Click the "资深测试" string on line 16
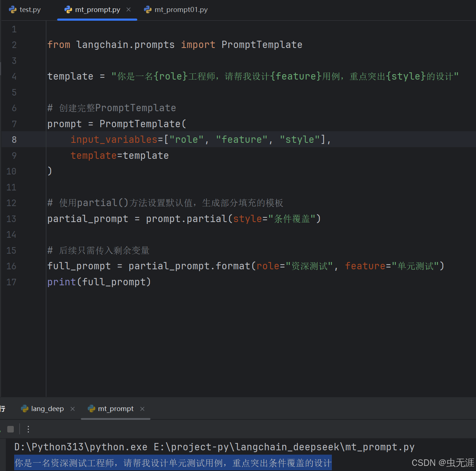Viewport: 476px width, 471px height. coord(310,266)
